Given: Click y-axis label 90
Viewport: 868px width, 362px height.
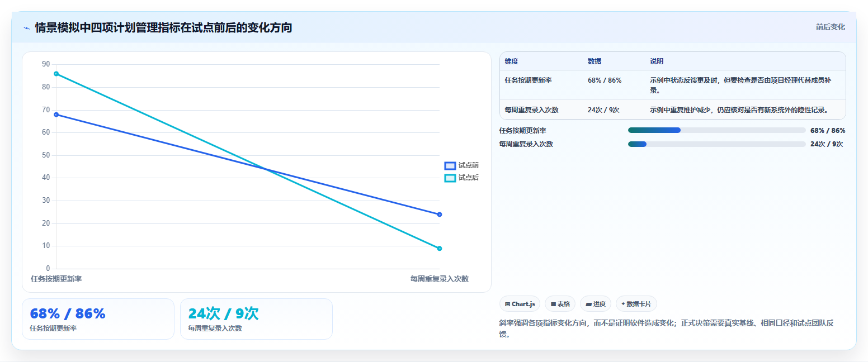Looking at the screenshot, I should tap(46, 65).
